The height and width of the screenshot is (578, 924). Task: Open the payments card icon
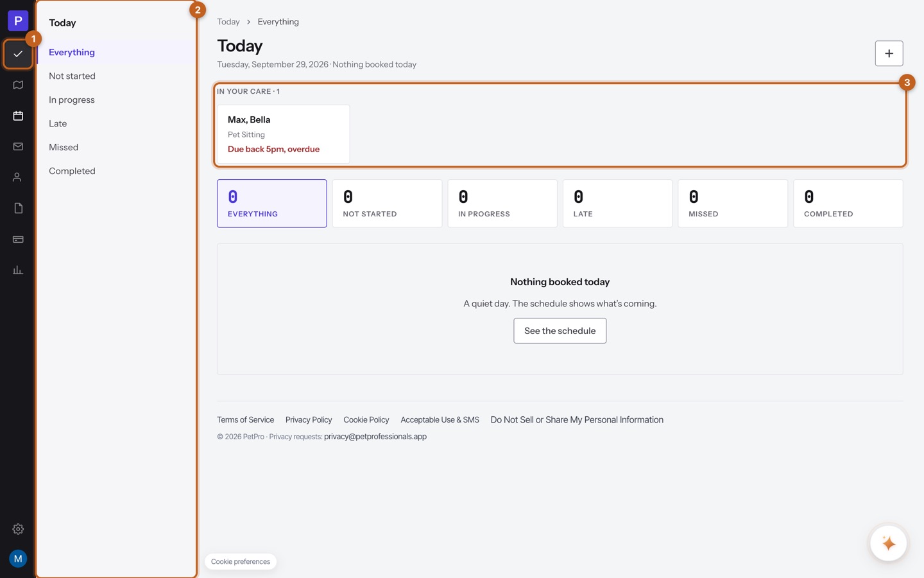(18, 239)
